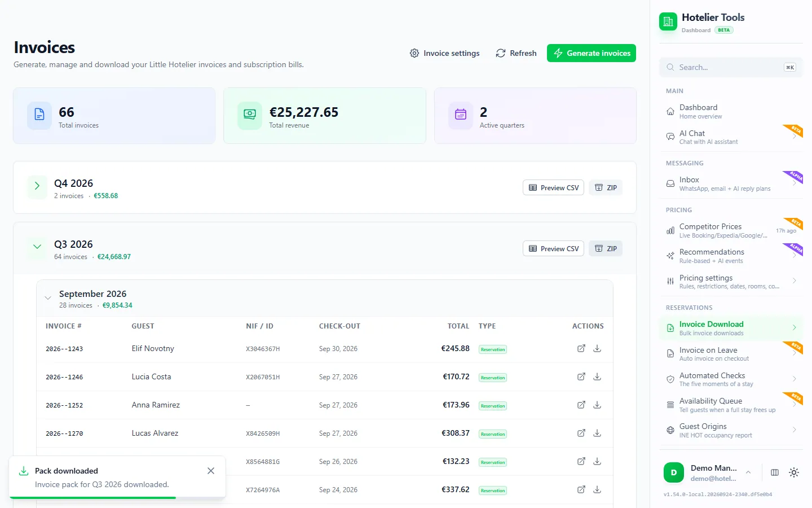The image size is (812, 508).
Task: Download the Sep 26, 2026 invoice
Action: (597, 461)
